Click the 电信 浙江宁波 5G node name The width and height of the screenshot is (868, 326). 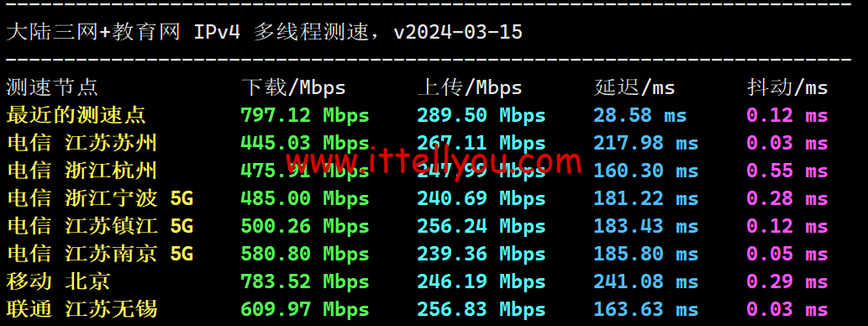click(x=100, y=198)
